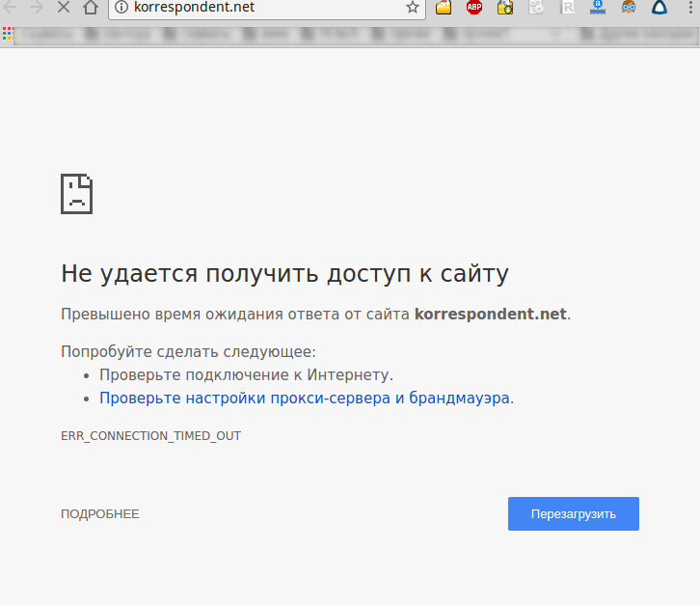
Task: Open the Chrome three-dot menu
Action: click(x=690, y=7)
